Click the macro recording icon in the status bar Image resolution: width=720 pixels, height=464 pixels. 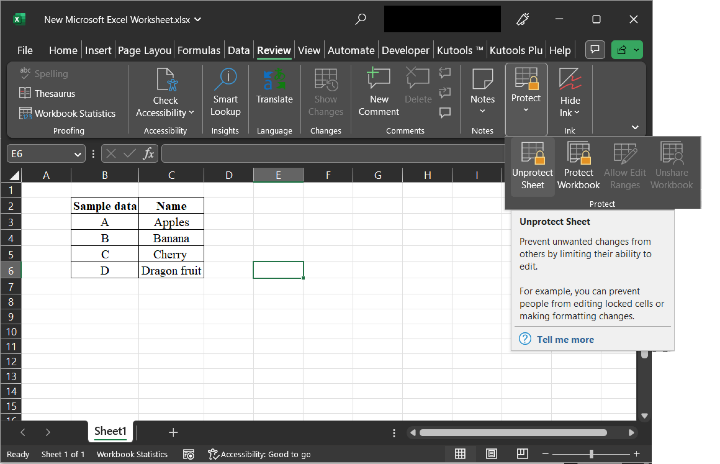188,454
